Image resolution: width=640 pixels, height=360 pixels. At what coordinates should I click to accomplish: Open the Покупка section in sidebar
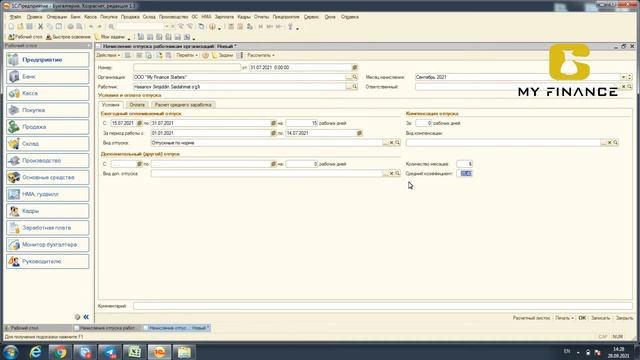(48, 110)
